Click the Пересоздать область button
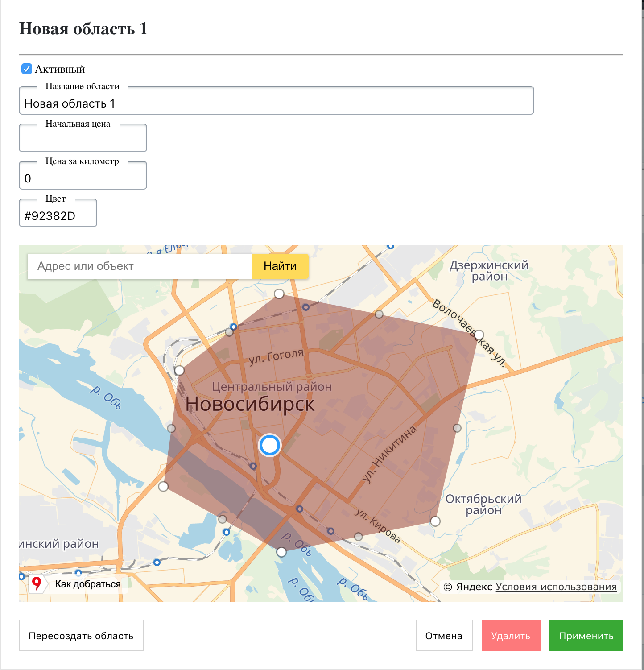Viewport: 644px width, 670px height. pos(81,636)
